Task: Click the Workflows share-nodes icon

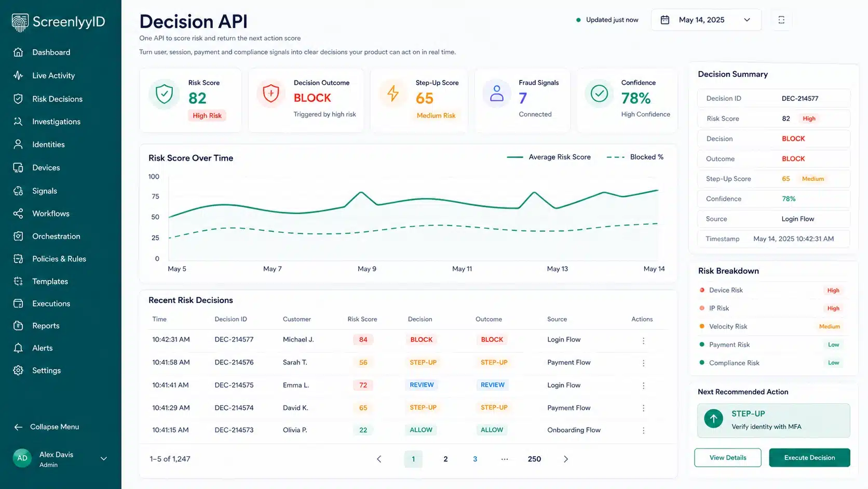Action: (x=18, y=214)
